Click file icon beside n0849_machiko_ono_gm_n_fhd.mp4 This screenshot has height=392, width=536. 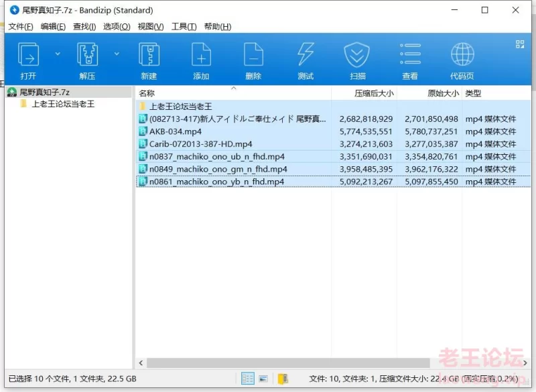coord(143,169)
